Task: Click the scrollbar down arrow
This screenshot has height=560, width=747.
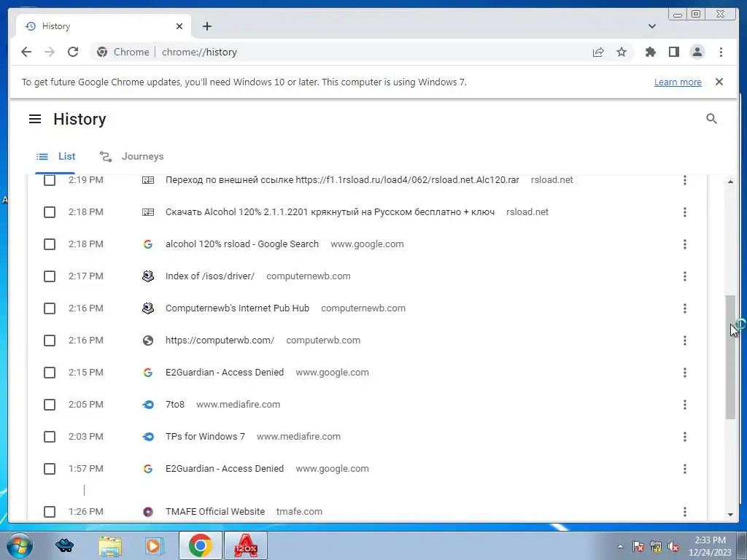Action: [x=730, y=515]
